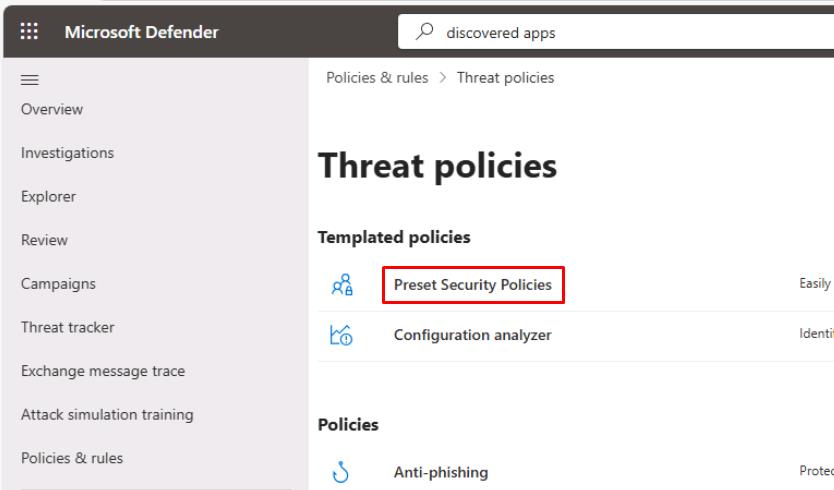Open Threat tracker
834x490 pixels.
pos(67,327)
